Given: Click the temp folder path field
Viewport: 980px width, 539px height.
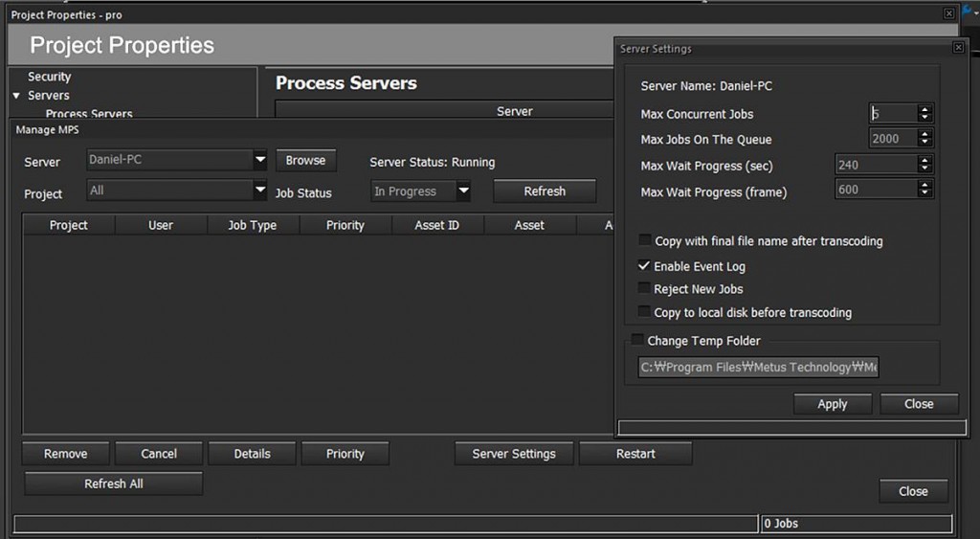Looking at the screenshot, I should (x=759, y=367).
